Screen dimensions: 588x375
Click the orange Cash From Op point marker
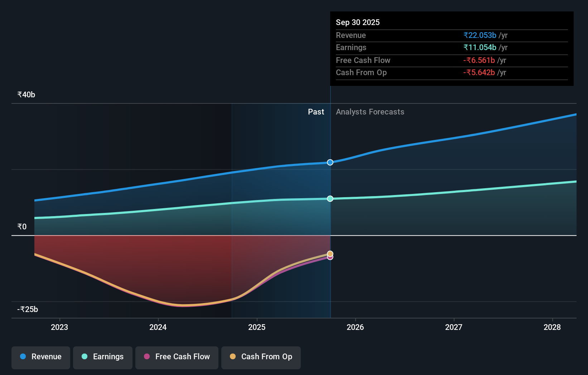coord(330,253)
